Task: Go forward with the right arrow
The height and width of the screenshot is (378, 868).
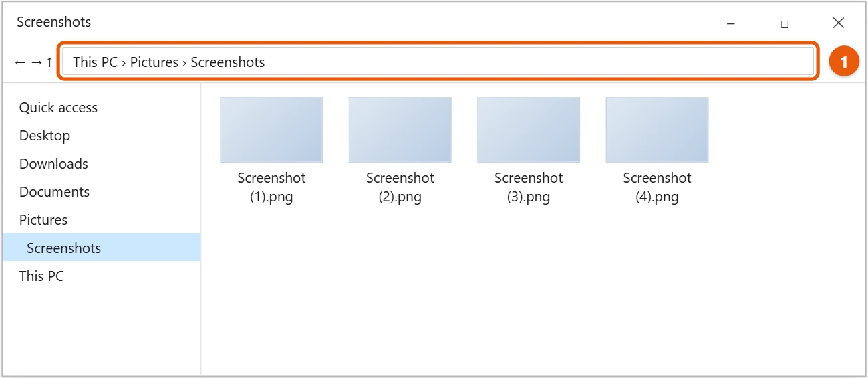Action: pyautogui.click(x=37, y=62)
